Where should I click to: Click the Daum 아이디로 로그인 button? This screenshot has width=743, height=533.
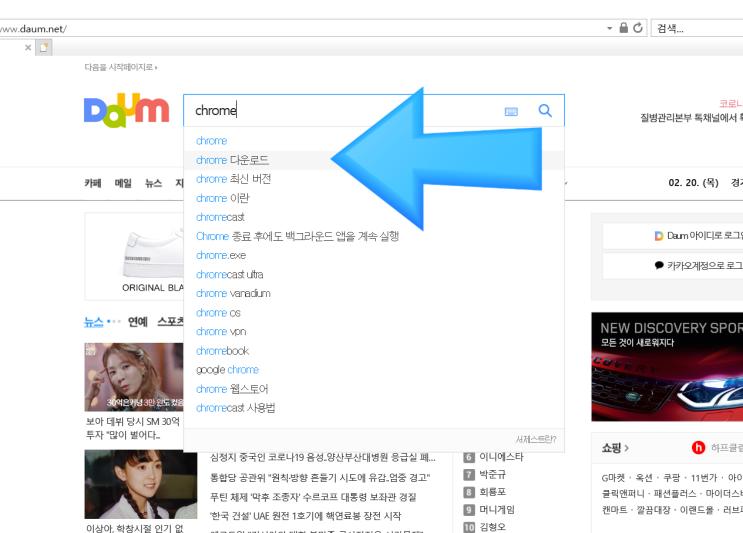coord(673,235)
